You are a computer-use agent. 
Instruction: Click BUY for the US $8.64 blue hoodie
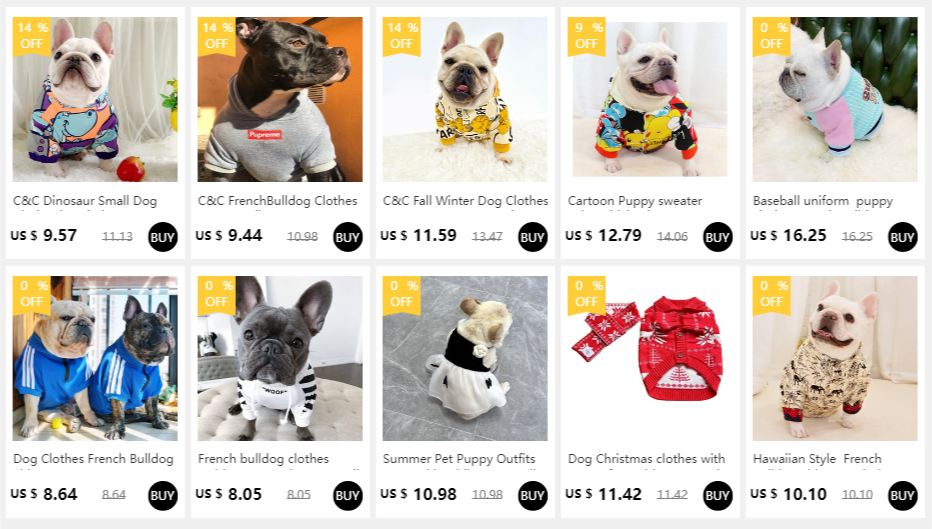pyautogui.click(x=163, y=496)
